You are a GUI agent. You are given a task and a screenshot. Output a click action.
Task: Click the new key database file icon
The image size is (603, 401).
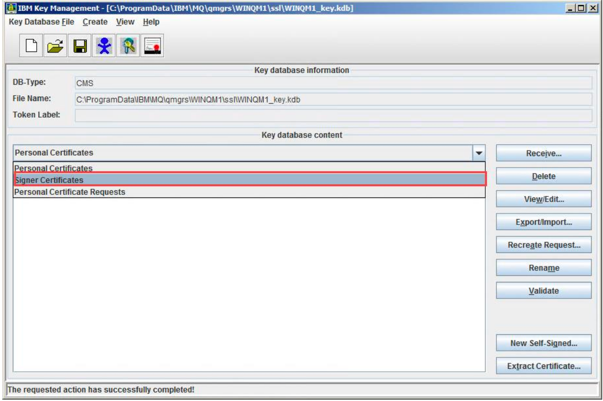tap(31, 46)
